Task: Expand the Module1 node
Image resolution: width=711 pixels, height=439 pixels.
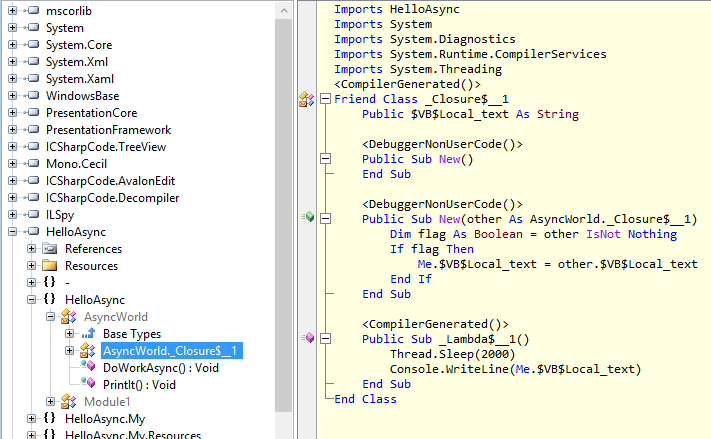Action: (50, 401)
